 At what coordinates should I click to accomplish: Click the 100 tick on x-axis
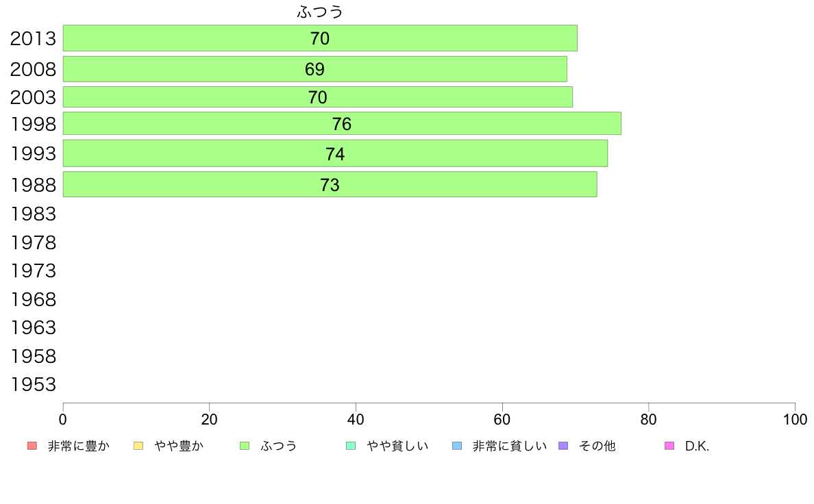[x=795, y=419]
